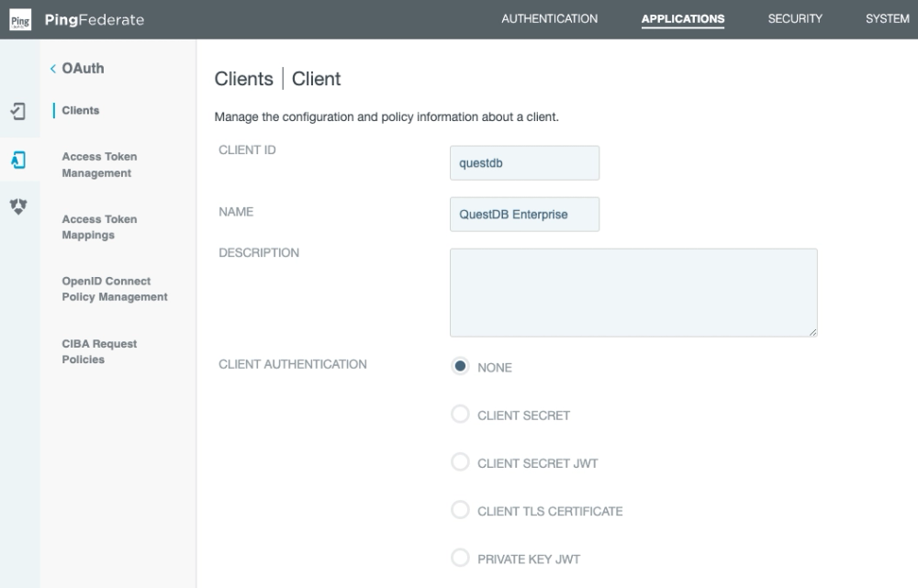Navigate to the APPLICATIONS tab

point(683,18)
